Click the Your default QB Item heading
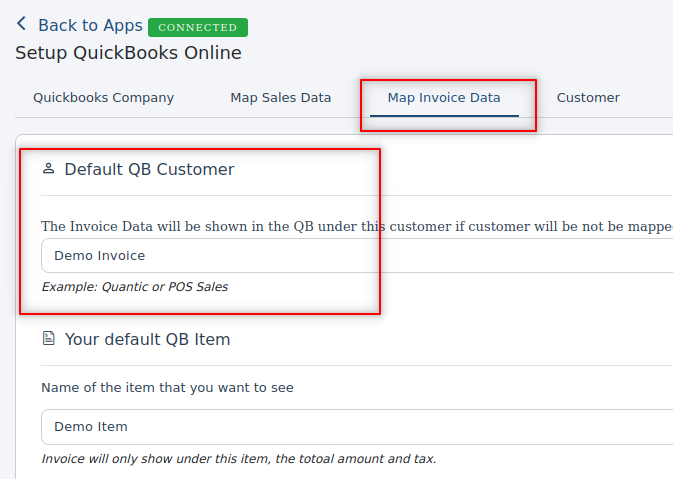 (148, 340)
